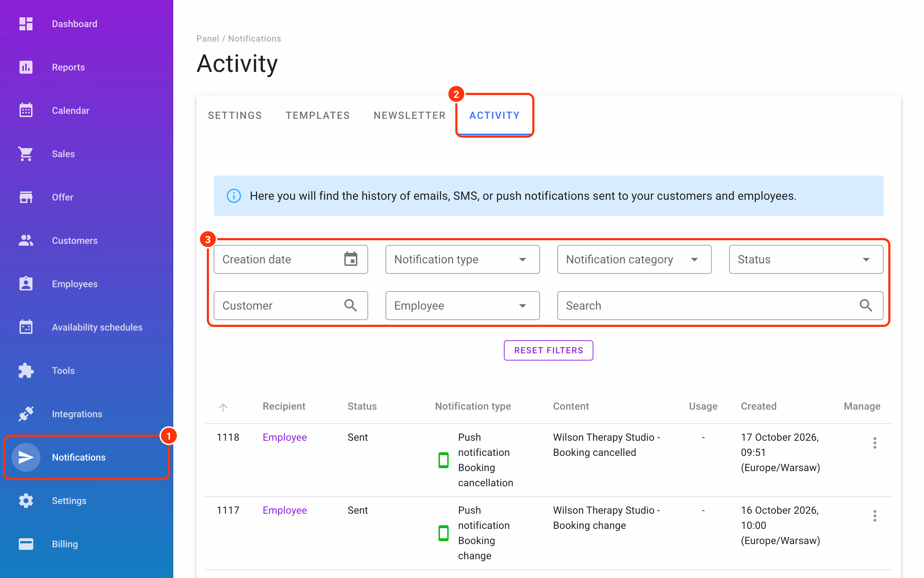Click the Billing card icon
Viewport: 924px width, 578px height.
click(x=26, y=544)
